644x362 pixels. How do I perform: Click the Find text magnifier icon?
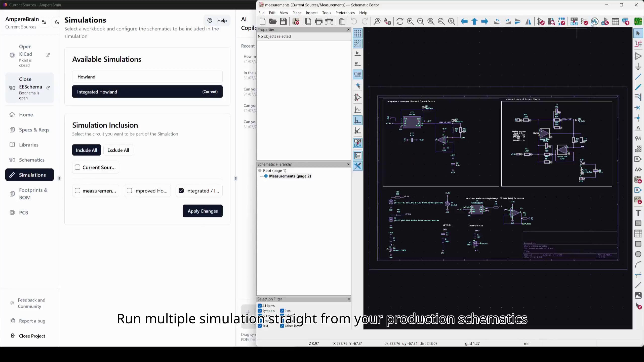377,22
